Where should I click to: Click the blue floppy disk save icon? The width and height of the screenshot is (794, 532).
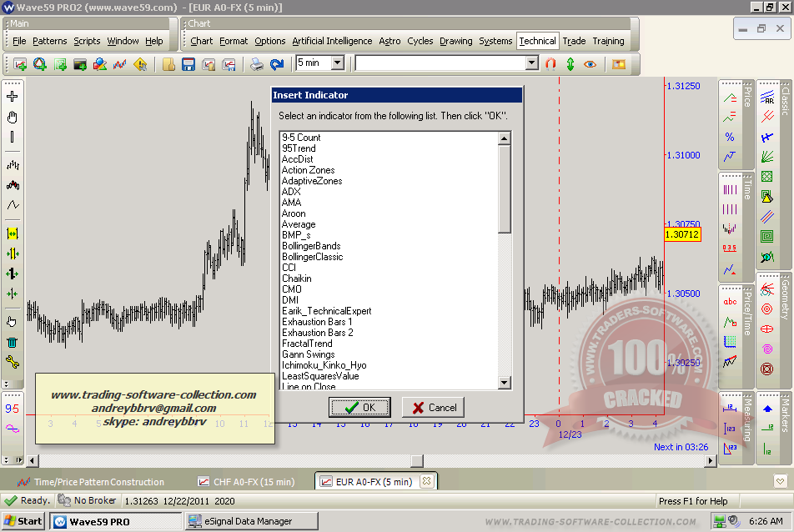click(188, 63)
